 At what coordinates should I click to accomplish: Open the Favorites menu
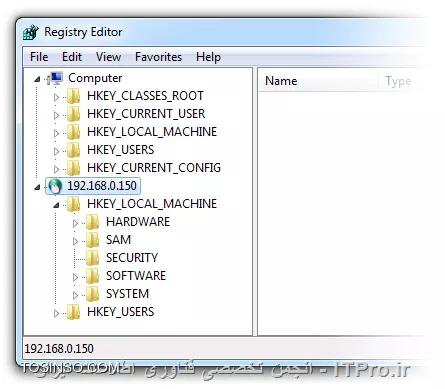click(158, 57)
